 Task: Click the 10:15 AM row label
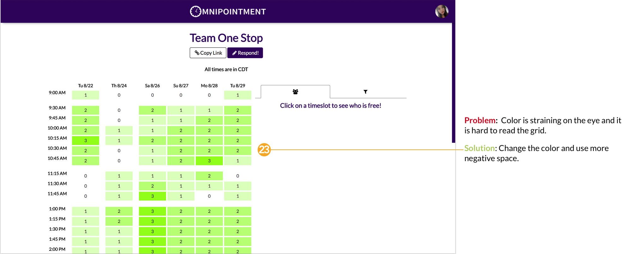[x=57, y=138]
